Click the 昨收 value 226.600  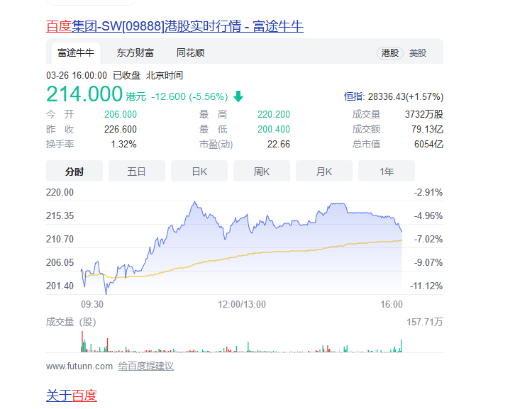tap(121, 129)
